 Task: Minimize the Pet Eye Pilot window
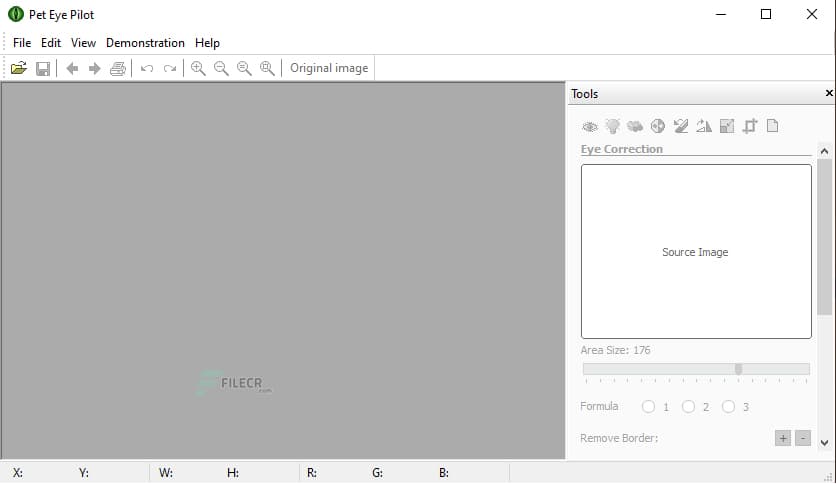tap(721, 14)
